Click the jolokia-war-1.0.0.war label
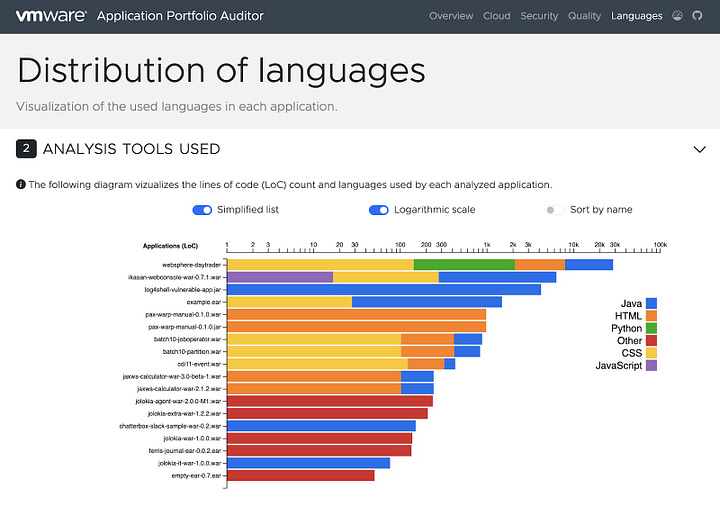The image size is (720, 505). (192, 438)
